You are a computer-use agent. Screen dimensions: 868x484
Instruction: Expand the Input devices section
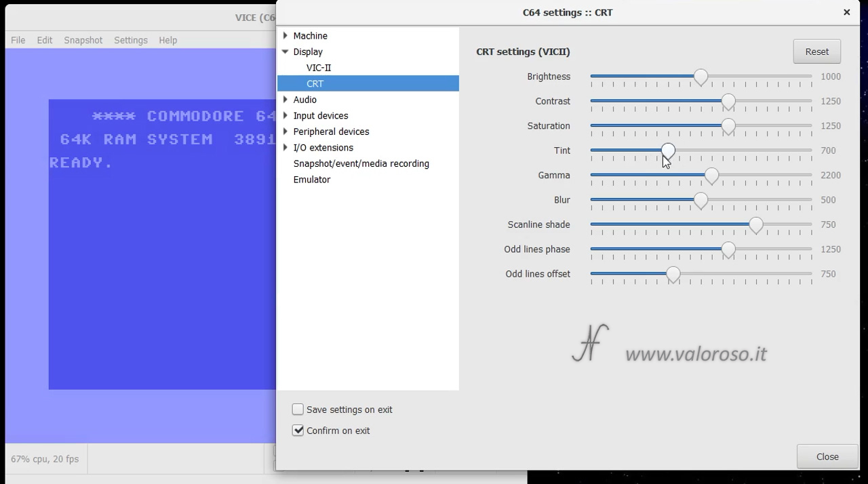pos(285,115)
